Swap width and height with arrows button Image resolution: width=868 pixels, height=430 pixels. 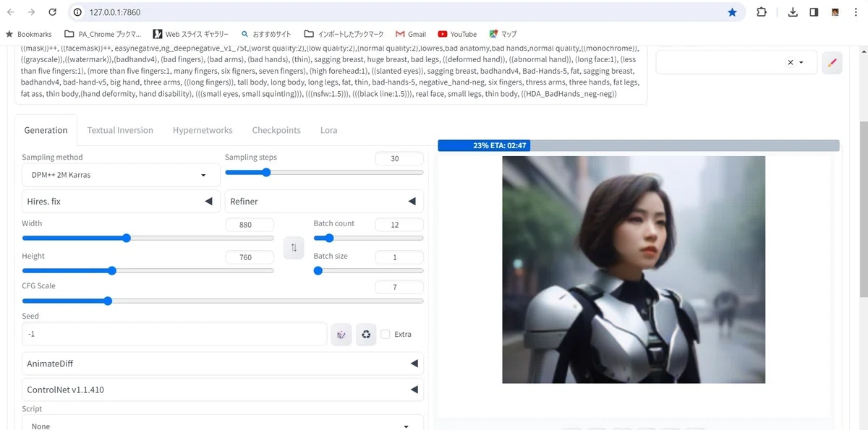coord(294,248)
